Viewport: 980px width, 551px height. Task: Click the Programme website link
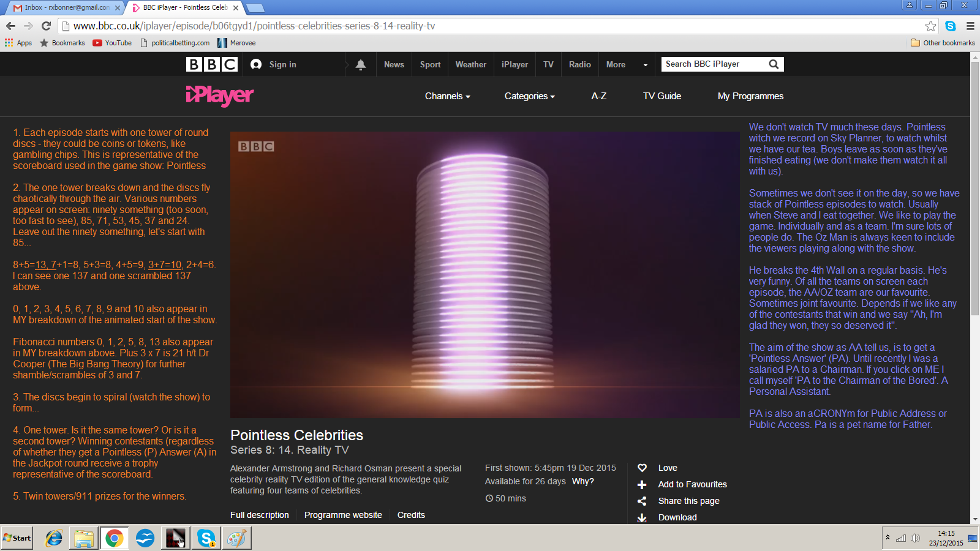[343, 515]
